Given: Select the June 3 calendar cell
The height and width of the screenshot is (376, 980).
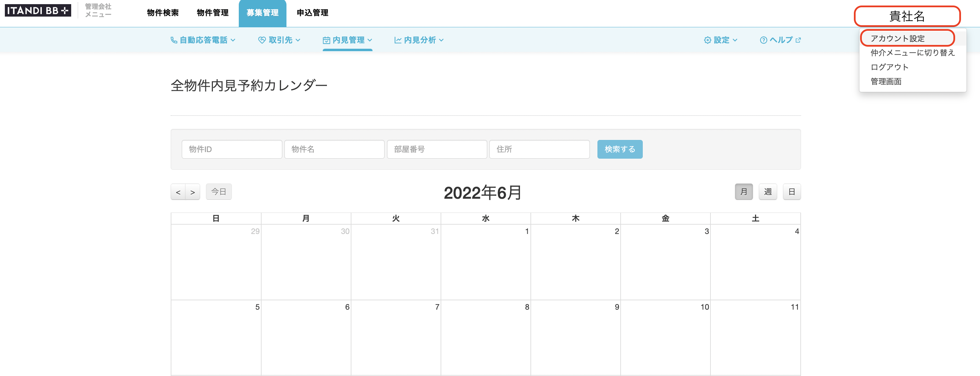Looking at the screenshot, I should point(666,262).
